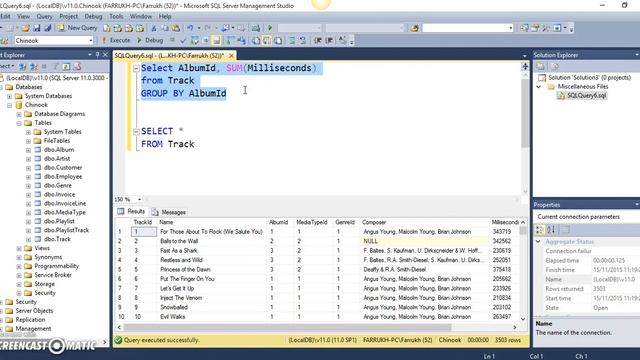
Task: Toggle IntelliSense enabled button
Action: 216,40
